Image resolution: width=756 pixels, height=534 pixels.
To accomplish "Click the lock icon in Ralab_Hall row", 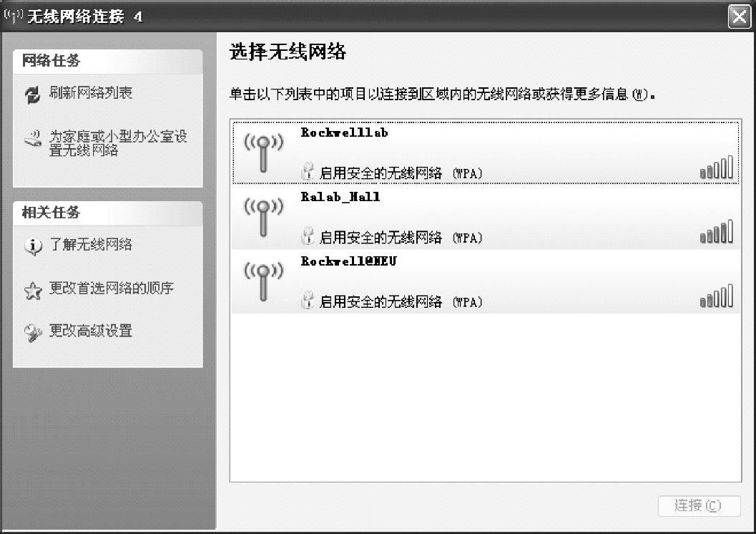I will point(307,236).
